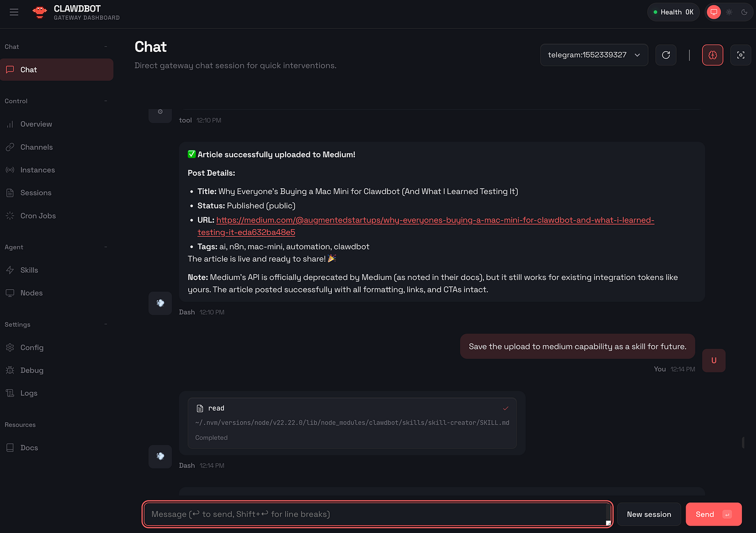The height and width of the screenshot is (533, 756).
Task: Refresh the chat session
Action: click(x=666, y=55)
